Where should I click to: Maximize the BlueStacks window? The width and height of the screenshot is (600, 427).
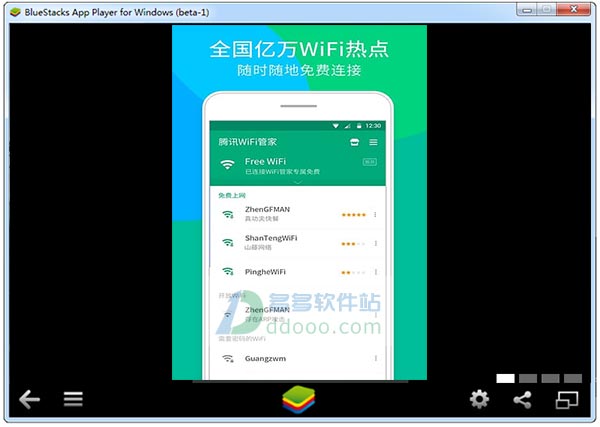click(547, 10)
